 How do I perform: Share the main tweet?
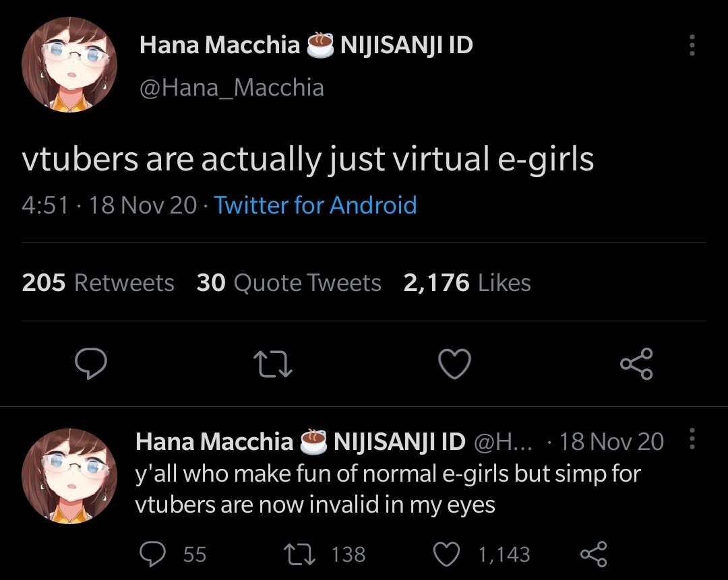point(636,364)
